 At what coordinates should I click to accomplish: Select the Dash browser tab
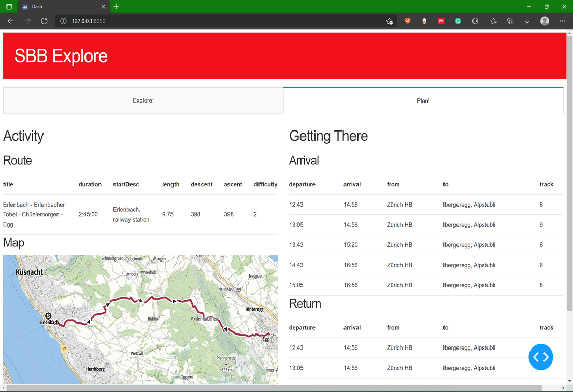64,7
